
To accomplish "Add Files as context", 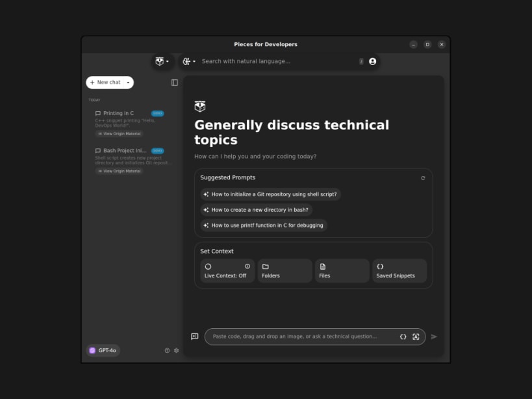I will point(342,271).
